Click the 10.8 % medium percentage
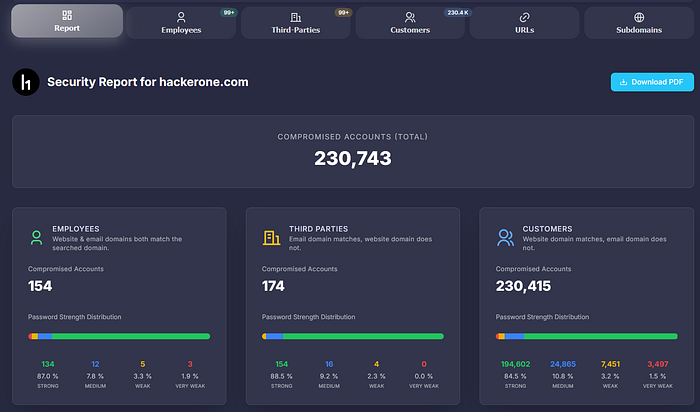The width and height of the screenshot is (700, 412). [563, 376]
